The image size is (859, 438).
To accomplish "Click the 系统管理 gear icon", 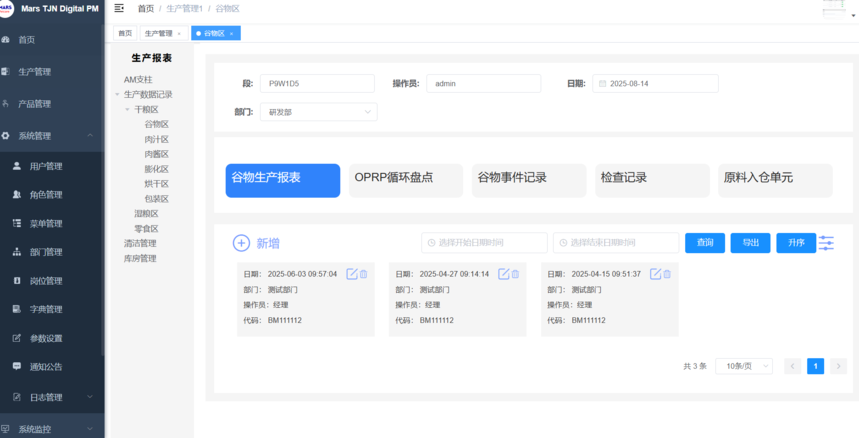I will click(x=5, y=136).
